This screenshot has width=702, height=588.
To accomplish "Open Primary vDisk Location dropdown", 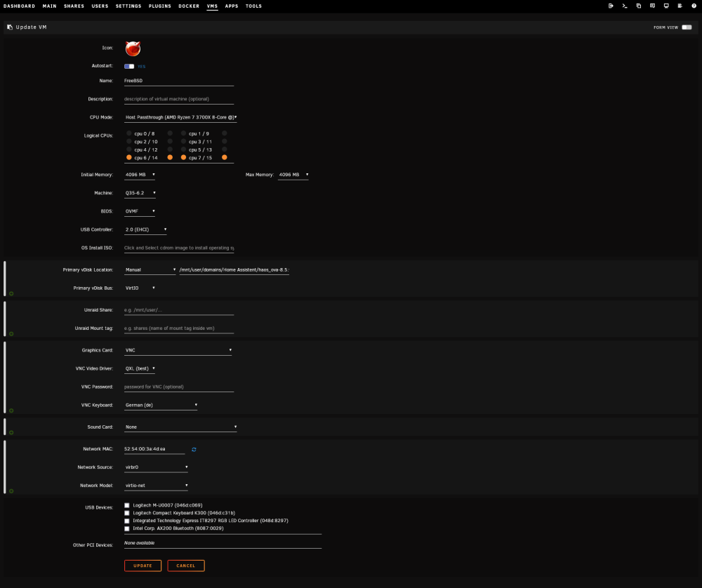I will click(150, 270).
